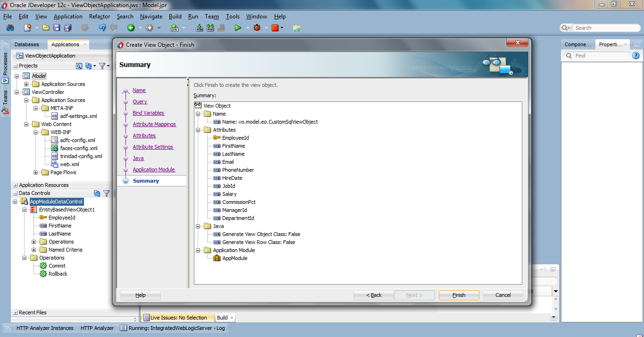Screen dimensions: 644x337
Task: Click the Finish button to create the view object
Action: 458,295
